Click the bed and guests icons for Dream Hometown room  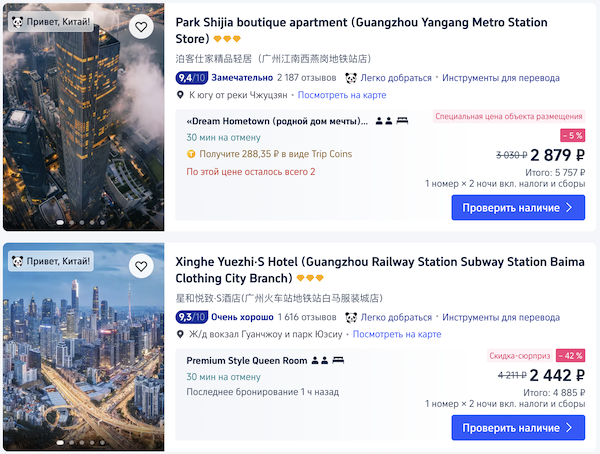pos(391,121)
